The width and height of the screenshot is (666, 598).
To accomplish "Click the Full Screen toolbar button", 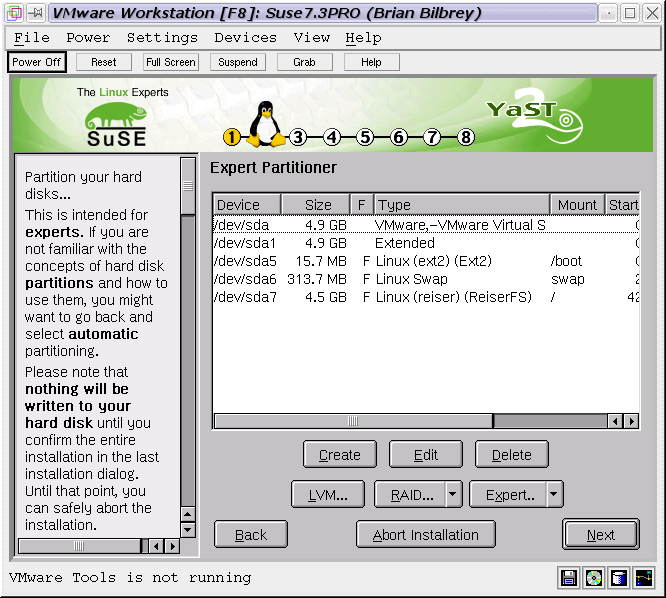I will pos(170,62).
